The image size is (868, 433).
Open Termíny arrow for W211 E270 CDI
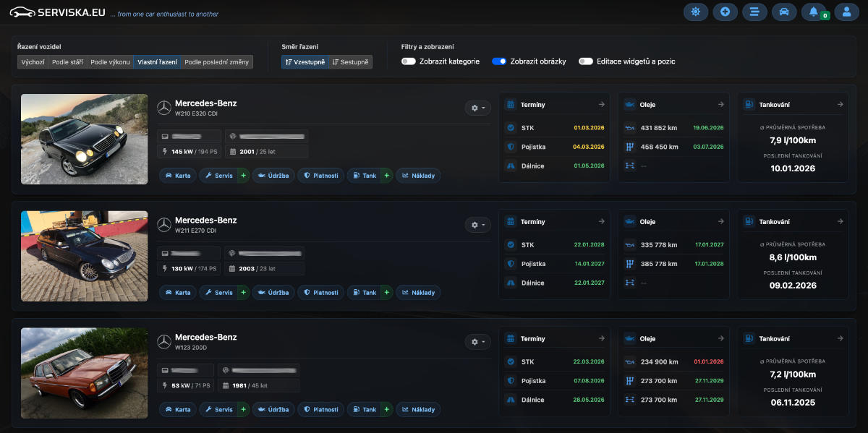601,222
